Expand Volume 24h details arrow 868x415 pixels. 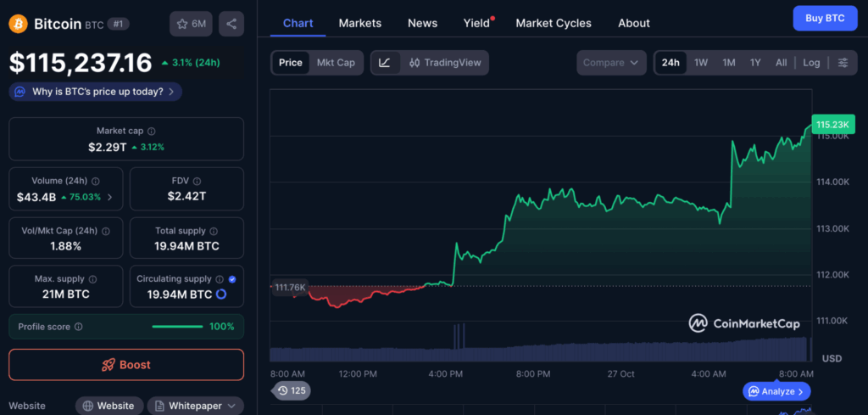[108, 197]
